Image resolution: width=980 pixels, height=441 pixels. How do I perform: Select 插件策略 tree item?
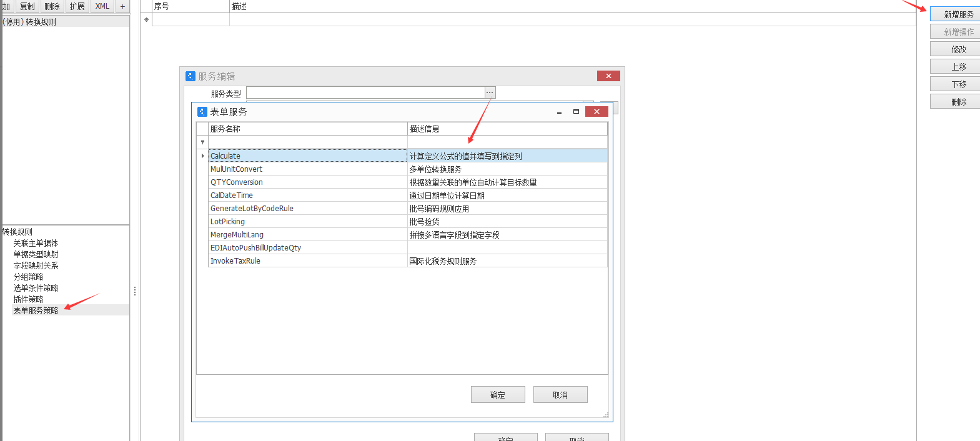pyautogui.click(x=28, y=299)
